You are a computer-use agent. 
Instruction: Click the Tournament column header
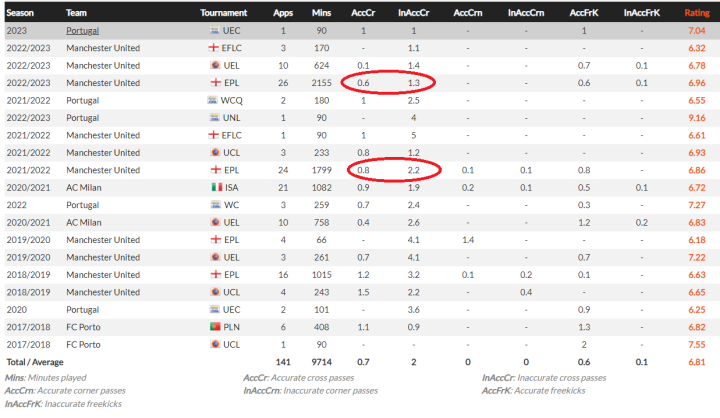(223, 13)
